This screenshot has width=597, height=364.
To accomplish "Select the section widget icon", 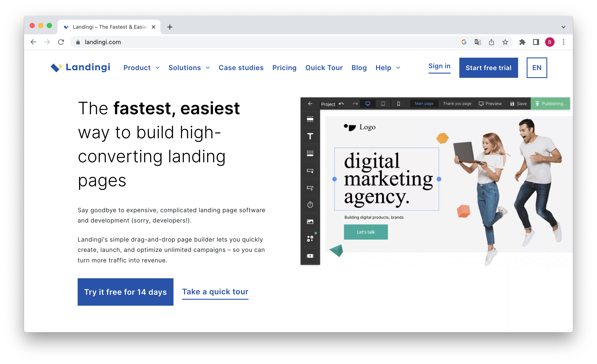I will click(310, 119).
